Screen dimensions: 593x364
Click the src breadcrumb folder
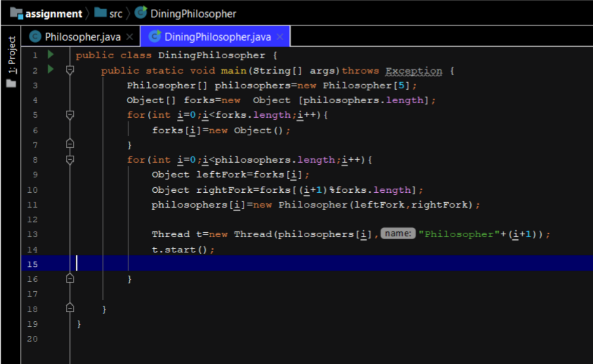point(116,14)
